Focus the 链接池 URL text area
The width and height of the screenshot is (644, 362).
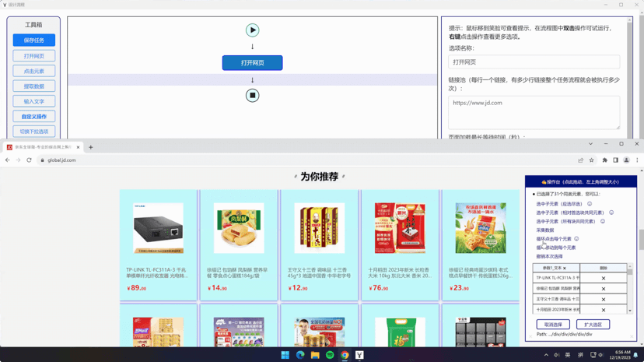[x=534, y=113]
